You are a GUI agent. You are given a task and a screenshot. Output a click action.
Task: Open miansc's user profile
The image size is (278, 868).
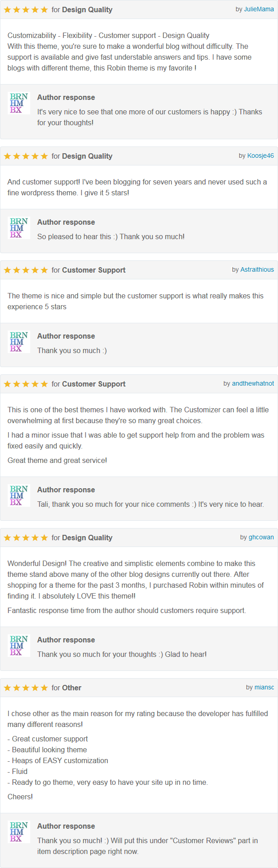click(x=264, y=687)
